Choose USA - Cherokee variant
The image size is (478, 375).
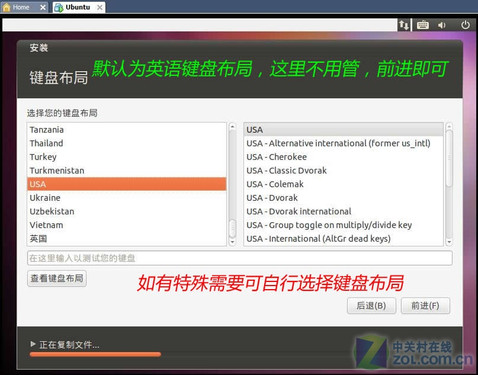coord(344,157)
